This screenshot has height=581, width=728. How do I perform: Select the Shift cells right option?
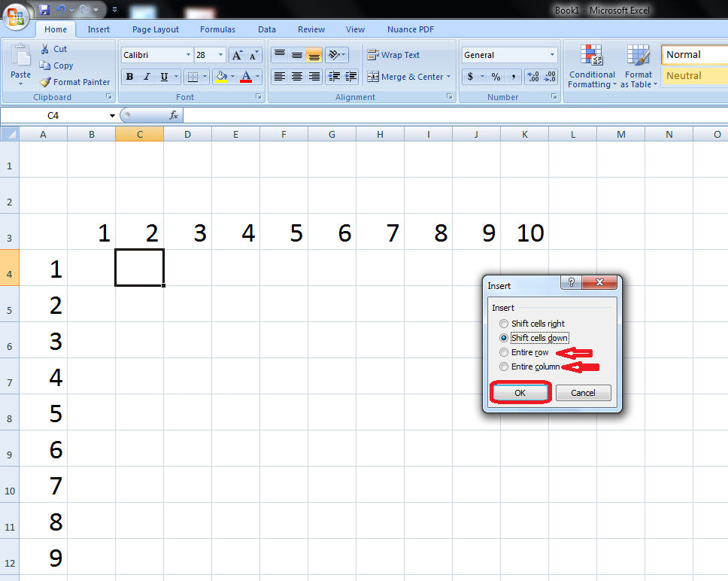point(504,324)
